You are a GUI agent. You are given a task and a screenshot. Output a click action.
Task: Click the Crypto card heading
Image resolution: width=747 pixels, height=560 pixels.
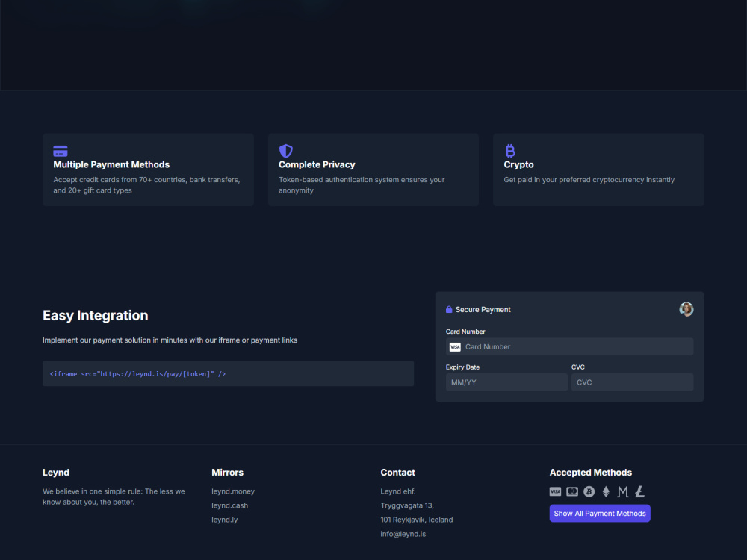519,165
